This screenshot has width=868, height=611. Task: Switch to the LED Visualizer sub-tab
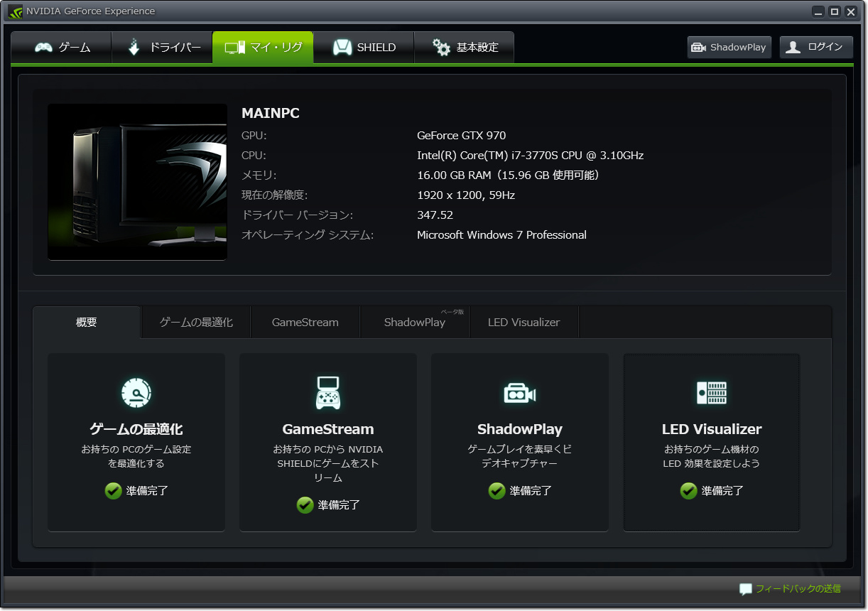[524, 323]
